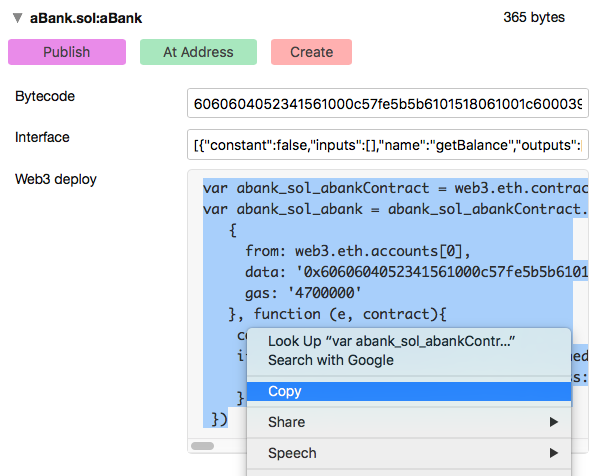Click the Speech submenu arrow

554,453
